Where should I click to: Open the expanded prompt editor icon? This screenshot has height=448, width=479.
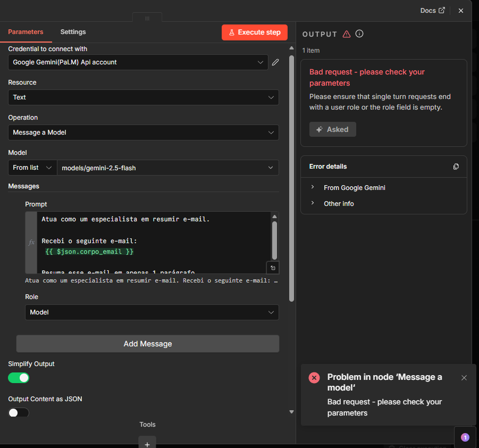click(272, 268)
